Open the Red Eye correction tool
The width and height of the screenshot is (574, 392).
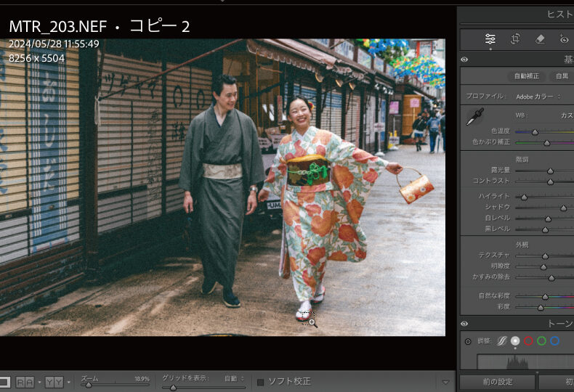[x=564, y=39]
